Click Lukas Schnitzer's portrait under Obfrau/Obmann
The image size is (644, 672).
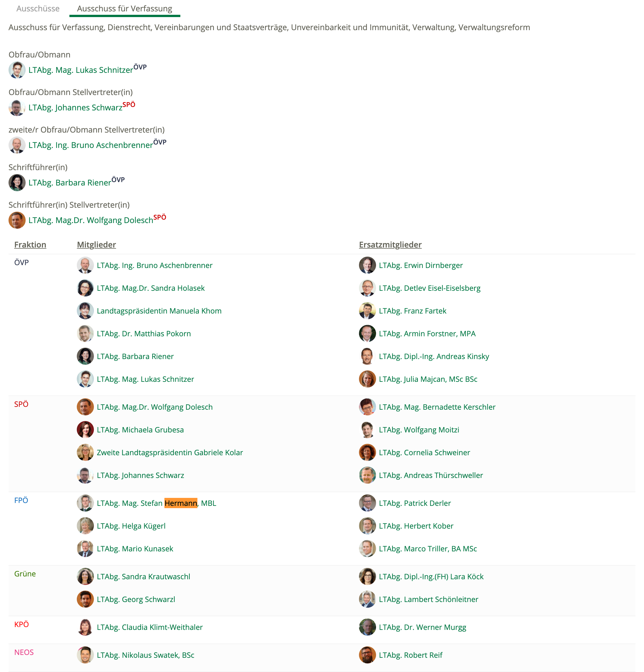click(x=17, y=70)
